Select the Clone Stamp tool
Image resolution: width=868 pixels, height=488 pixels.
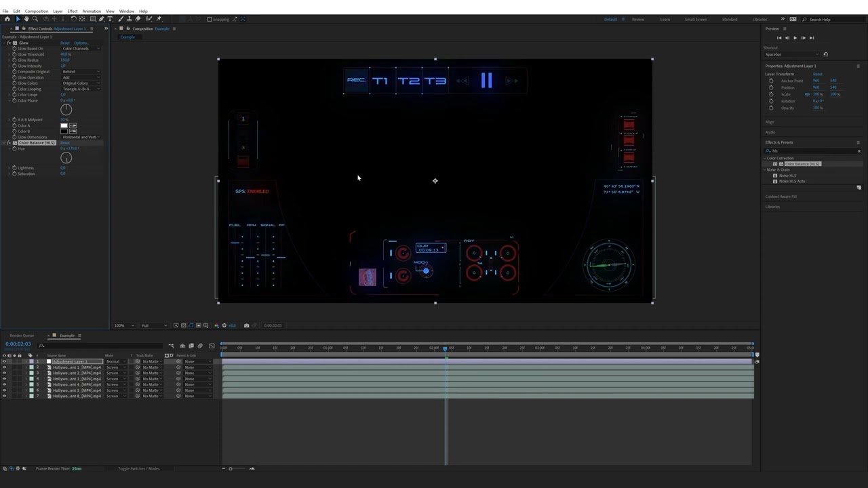pyautogui.click(x=129, y=19)
